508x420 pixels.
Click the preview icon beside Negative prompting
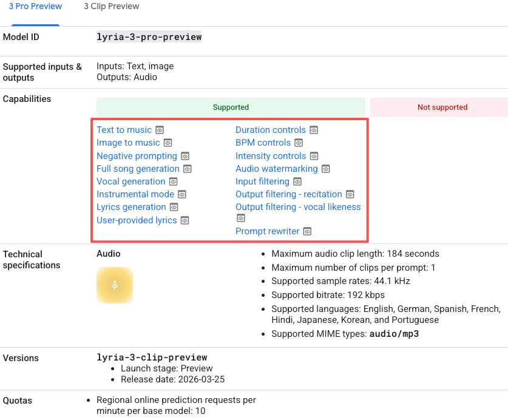pyautogui.click(x=185, y=156)
